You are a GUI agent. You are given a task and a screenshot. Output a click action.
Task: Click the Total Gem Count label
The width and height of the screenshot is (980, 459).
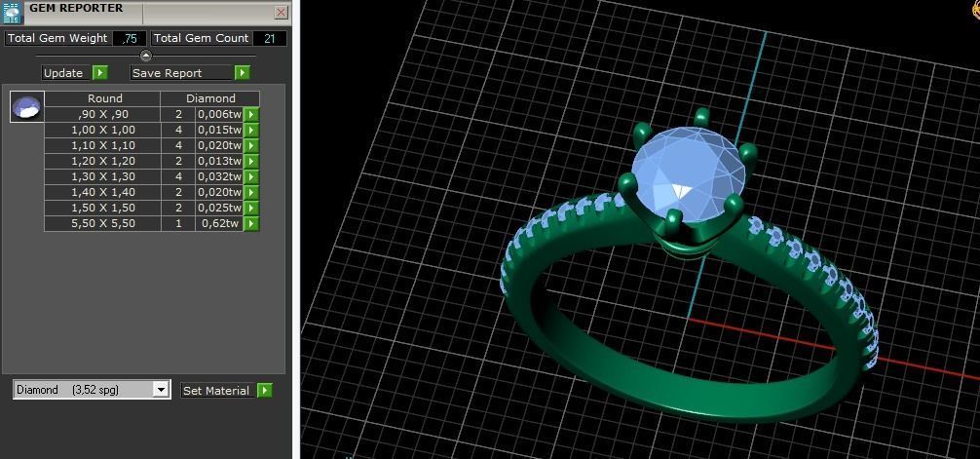click(x=202, y=38)
